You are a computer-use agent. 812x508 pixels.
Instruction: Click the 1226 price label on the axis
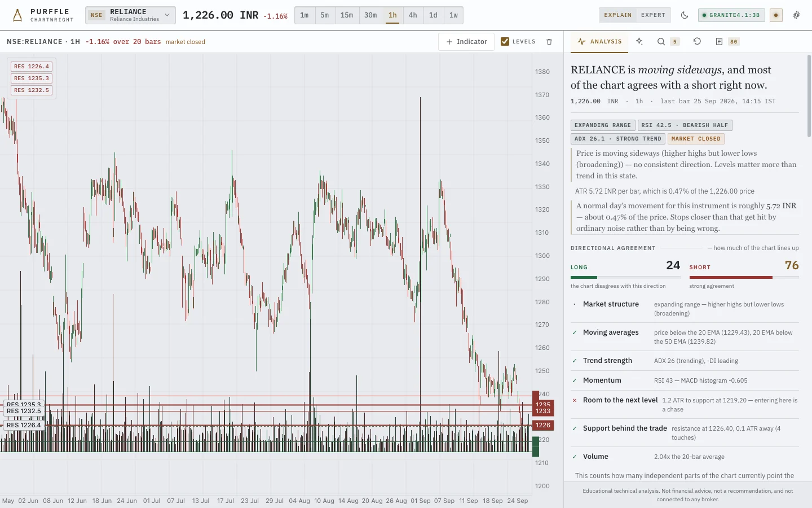point(543,425)
